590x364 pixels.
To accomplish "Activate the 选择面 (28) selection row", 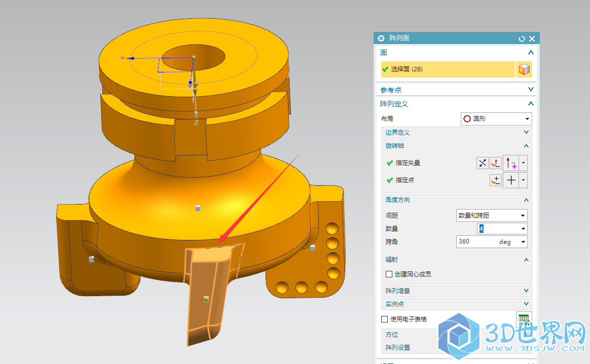I will tap(448, 69).
